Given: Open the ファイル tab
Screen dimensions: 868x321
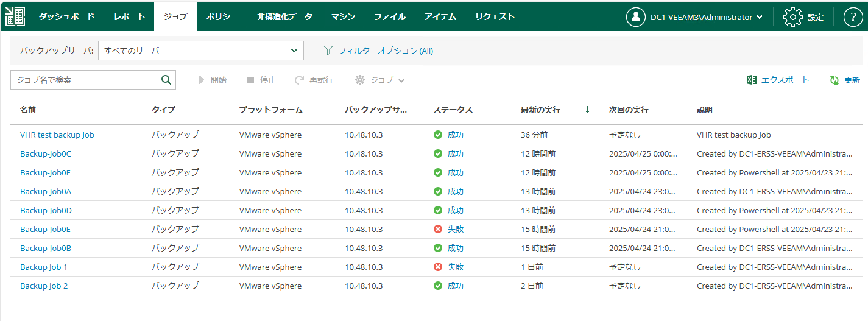Looking at the screenshot, I should pos(390,16).
